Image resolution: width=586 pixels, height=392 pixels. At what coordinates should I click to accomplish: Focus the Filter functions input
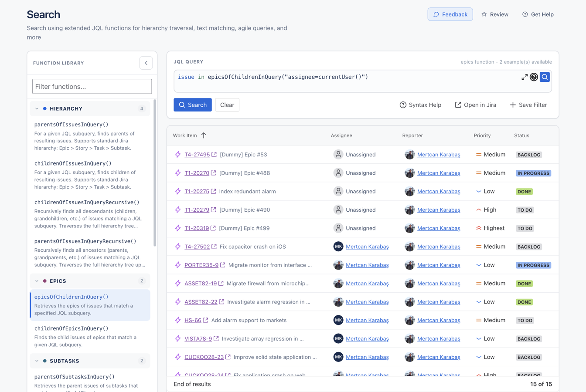point(92,86)
